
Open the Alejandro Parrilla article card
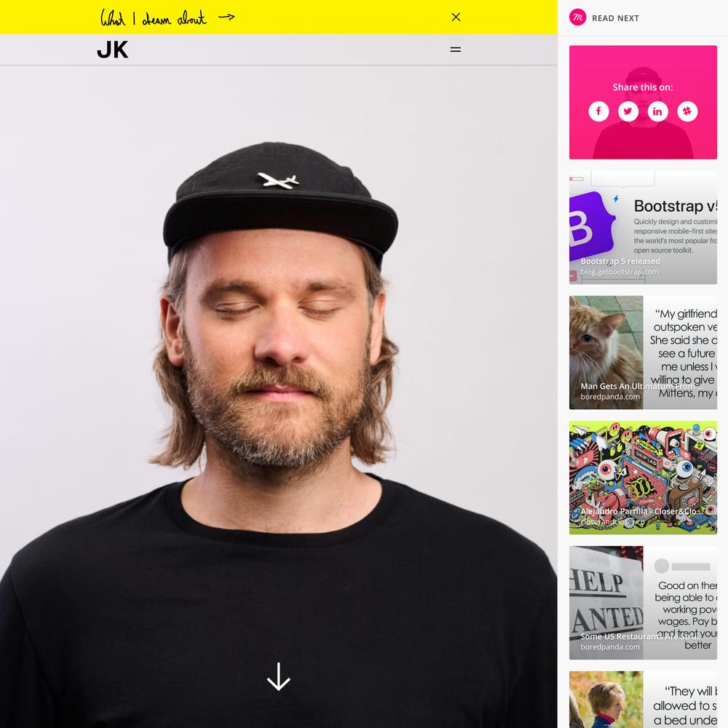click(x=643, y=478)
